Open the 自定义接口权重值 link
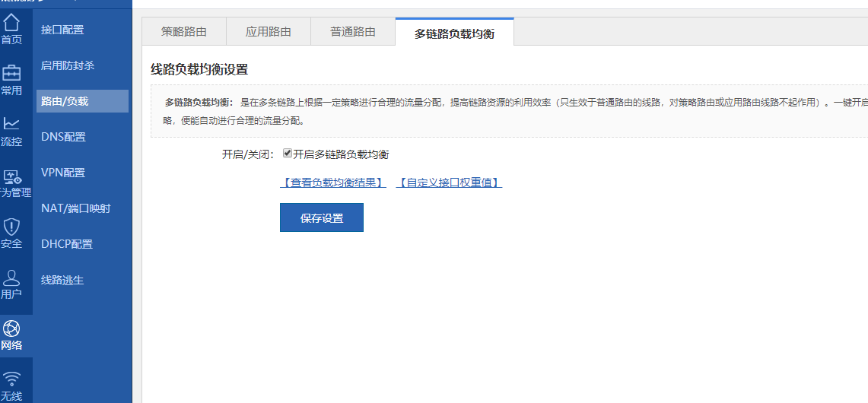The width and height of the screenshot is (868, 403). click(x=449, y=182)
